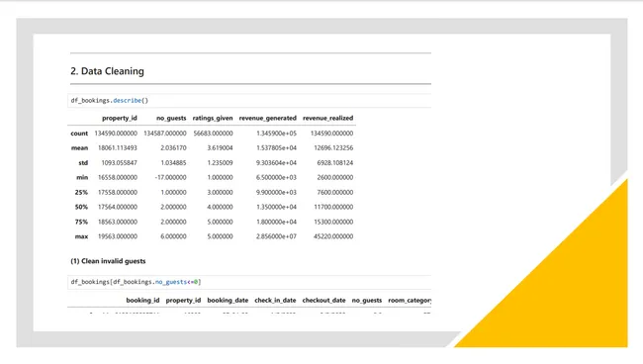Click the 'min' row label

(x=82, y=177)
